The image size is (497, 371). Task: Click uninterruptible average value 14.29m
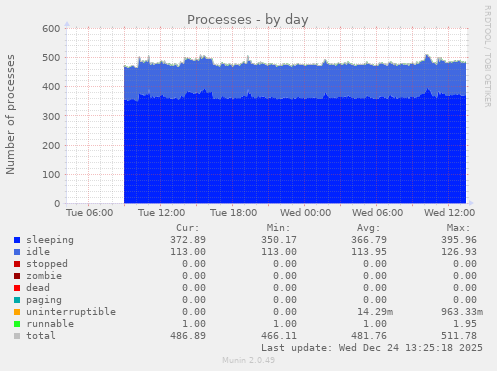[x=375, y=312]
